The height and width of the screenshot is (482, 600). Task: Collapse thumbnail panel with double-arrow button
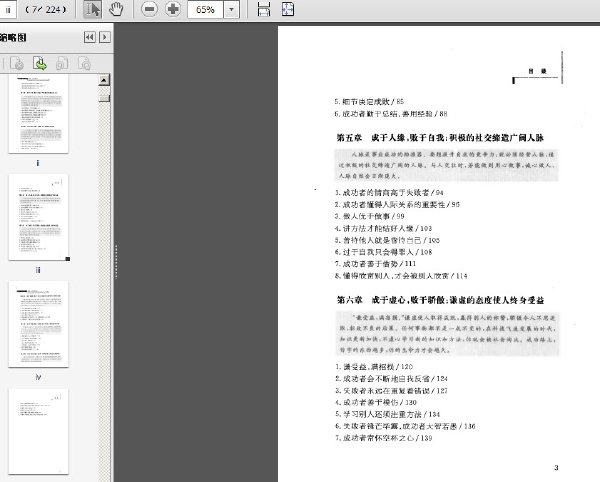90,37
